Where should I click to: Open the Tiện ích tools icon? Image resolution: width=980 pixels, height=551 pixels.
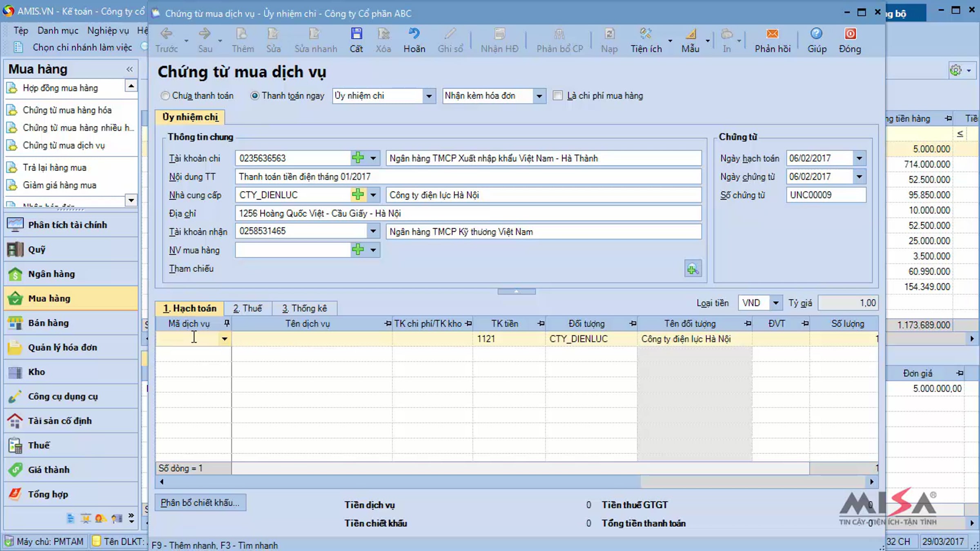tap(646, 34)
